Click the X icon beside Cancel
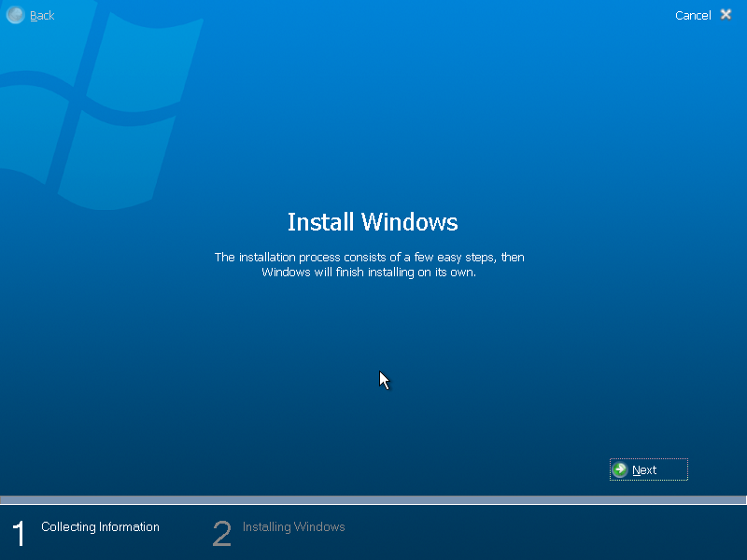Viewport: 747px width, 560px height. point(726,15)
